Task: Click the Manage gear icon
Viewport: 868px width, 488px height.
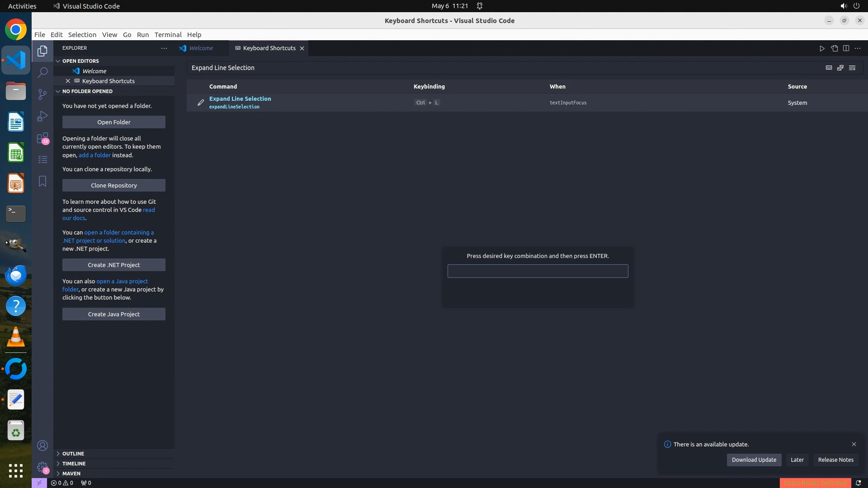Action: coord(42,467)
